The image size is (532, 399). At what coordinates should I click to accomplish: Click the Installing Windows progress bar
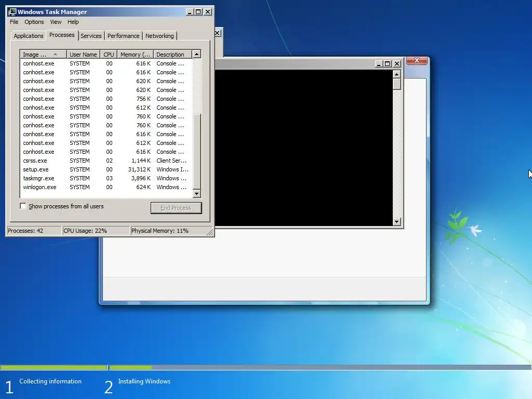(x=320, y=367)
